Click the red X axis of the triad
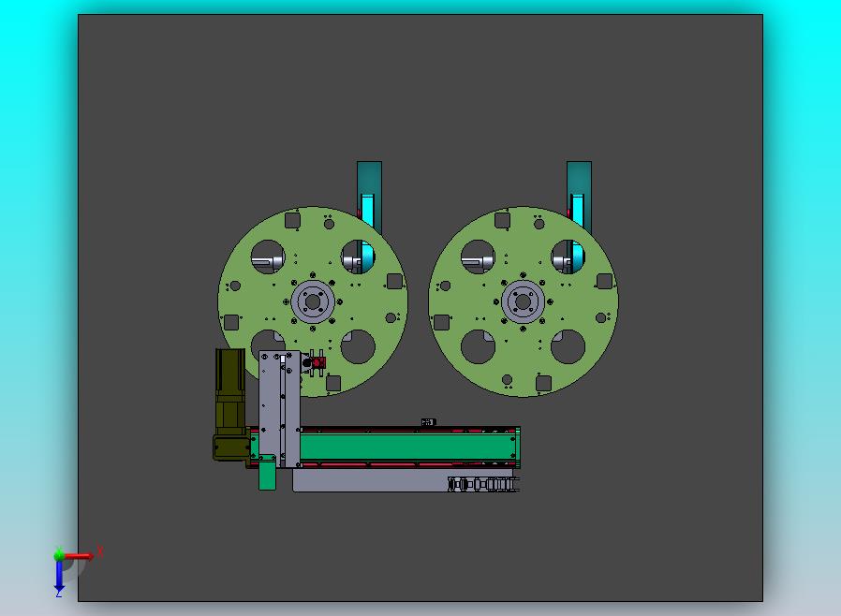 80,556
